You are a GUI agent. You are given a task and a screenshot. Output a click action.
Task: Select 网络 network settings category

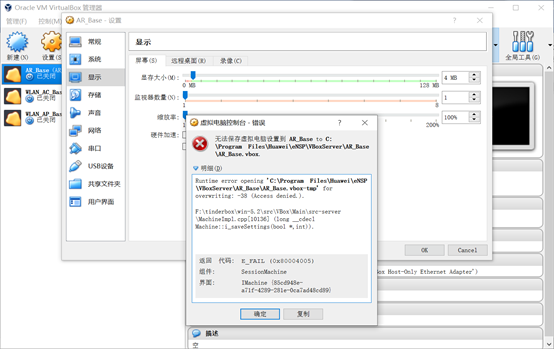(x=95, y=130)
